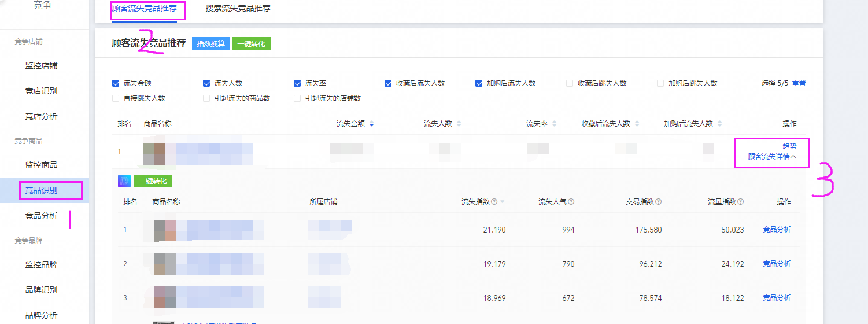
Task: Open product thumbnail in the 21,190 row
Action: click(165, 230)
